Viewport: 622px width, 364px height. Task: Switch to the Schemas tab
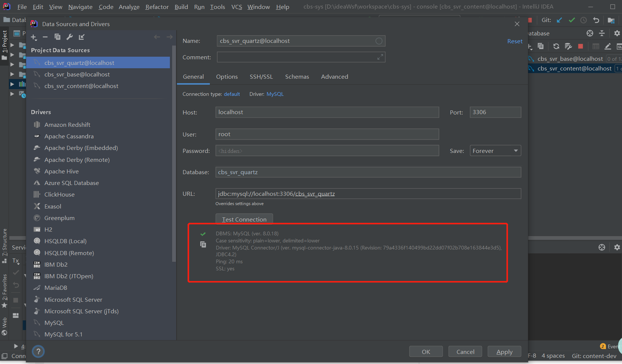[x=297, y=76]
